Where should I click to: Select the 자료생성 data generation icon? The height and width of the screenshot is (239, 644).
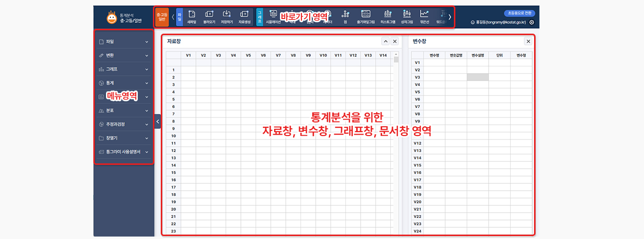click(x=244, y=17)
